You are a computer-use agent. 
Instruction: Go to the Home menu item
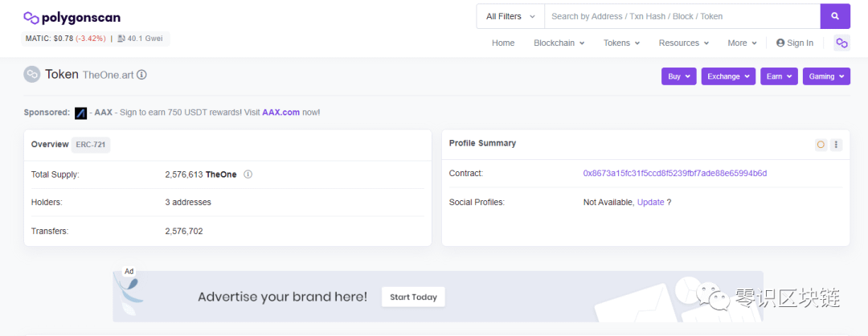pyautogui.click(x=503, y=43)
